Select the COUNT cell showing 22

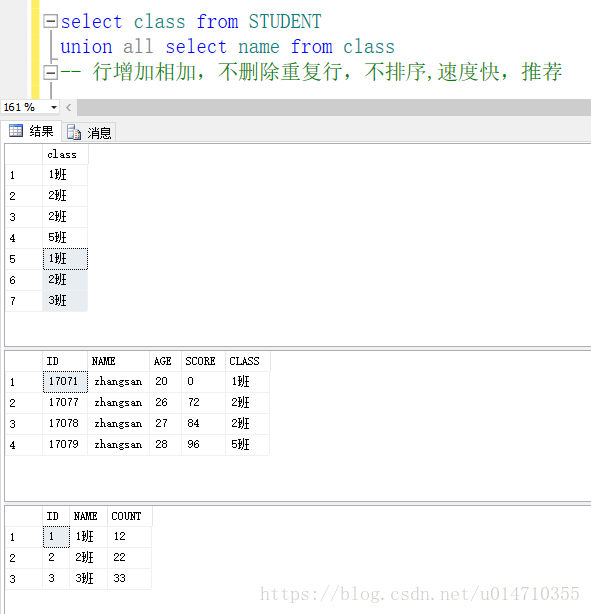pyautogui.click(x=130, y=558)
